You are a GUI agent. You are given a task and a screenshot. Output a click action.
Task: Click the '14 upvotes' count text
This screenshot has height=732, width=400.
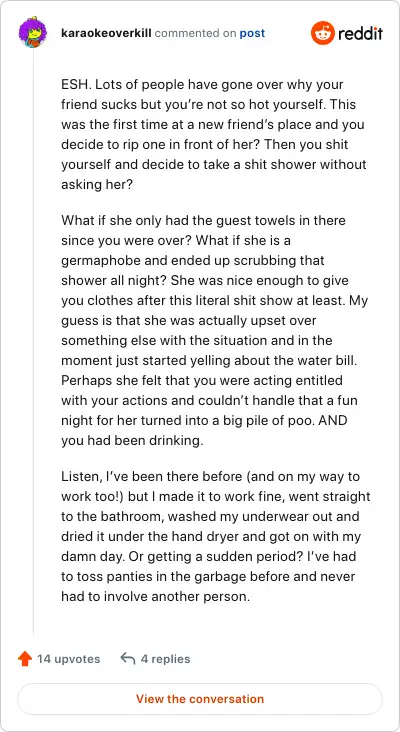[x=69, y=659]
